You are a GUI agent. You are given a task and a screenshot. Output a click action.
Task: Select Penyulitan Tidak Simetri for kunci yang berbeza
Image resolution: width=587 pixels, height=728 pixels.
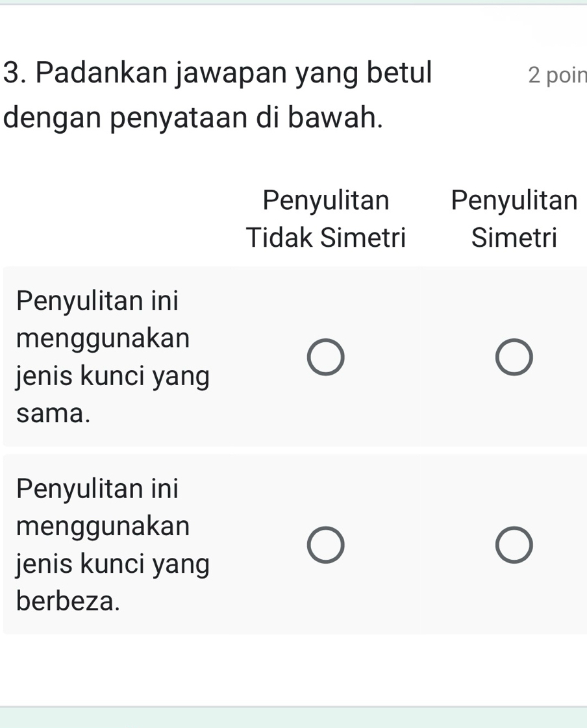coord(325,544)
